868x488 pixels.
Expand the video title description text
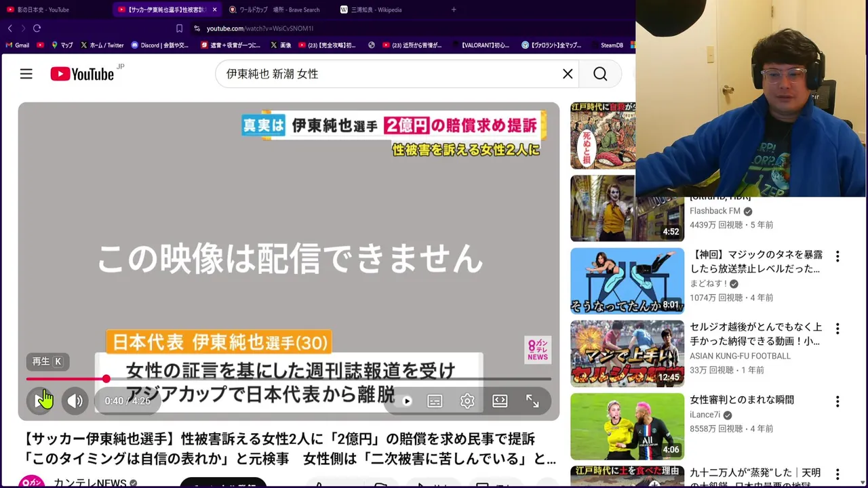click(290, 449)
